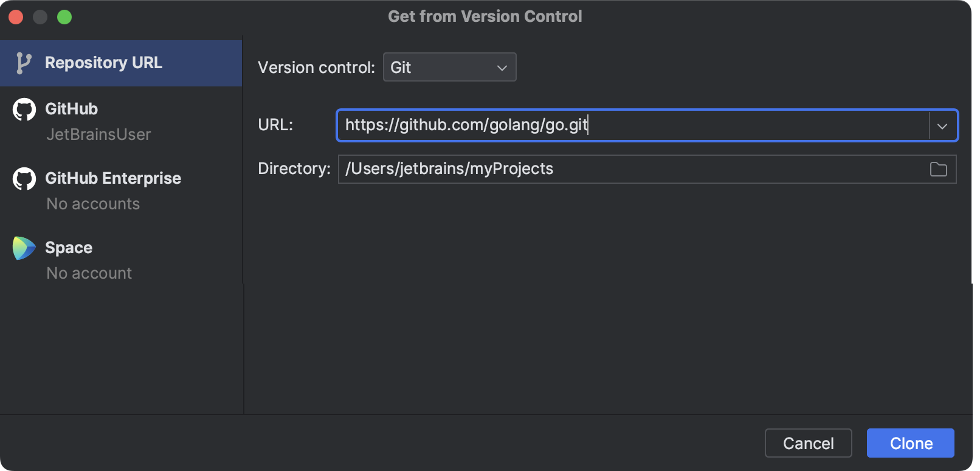This screenshot has height=471, width=980.
Task: Select account JetBrainsUser under GitHub
Action: (98, 134)
